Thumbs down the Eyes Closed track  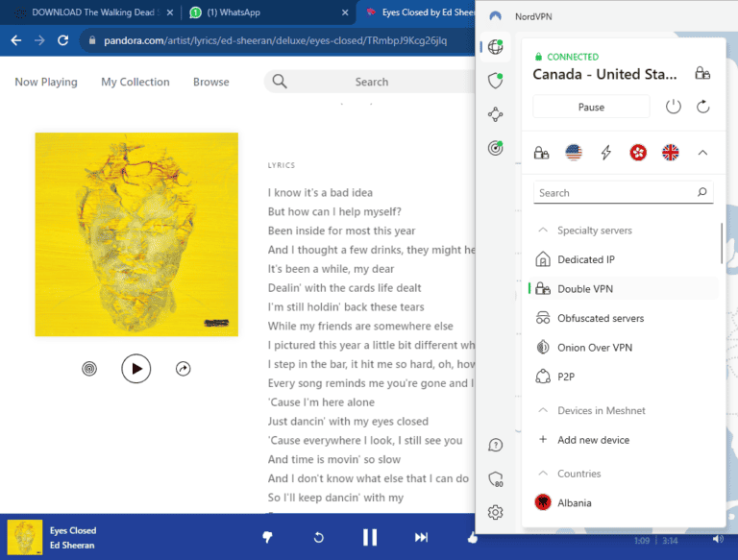tap(268, 537)
